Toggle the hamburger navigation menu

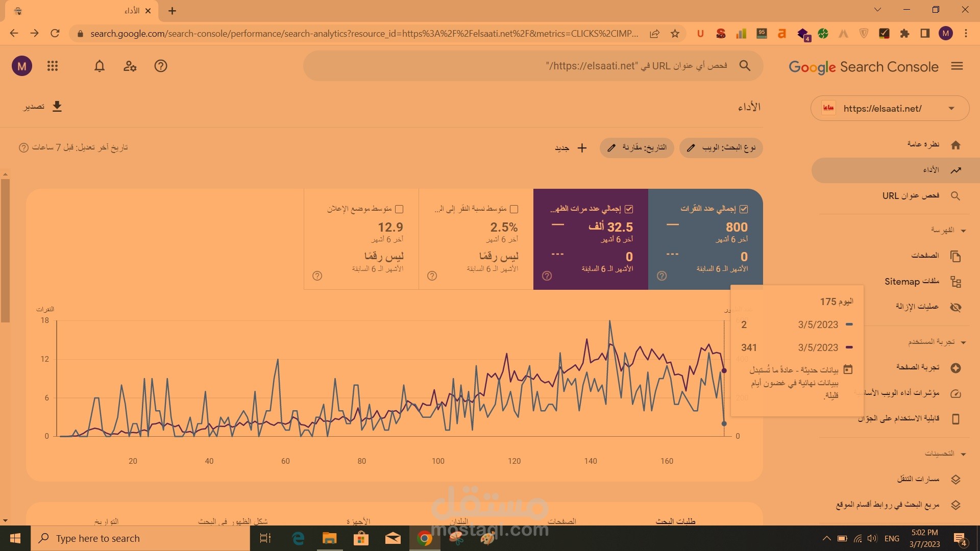[957, 66]
